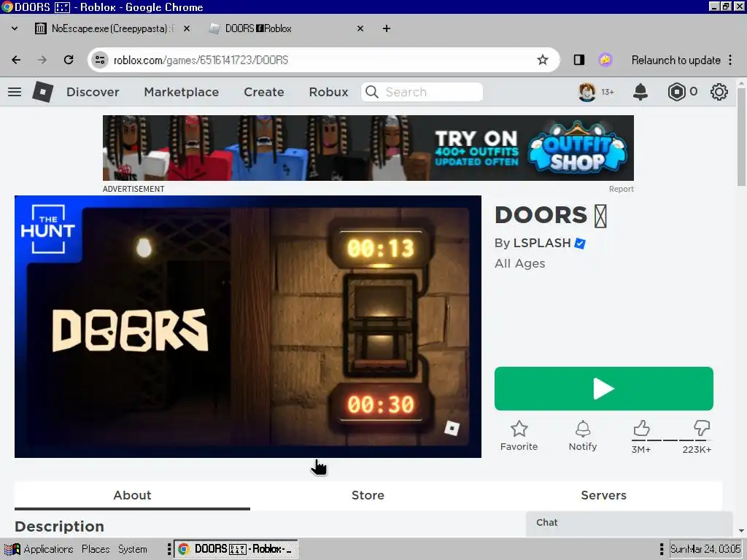This screenshot has height=560, width=747.
Task: Click the address bar URL
Action: [x=201, y=60]
